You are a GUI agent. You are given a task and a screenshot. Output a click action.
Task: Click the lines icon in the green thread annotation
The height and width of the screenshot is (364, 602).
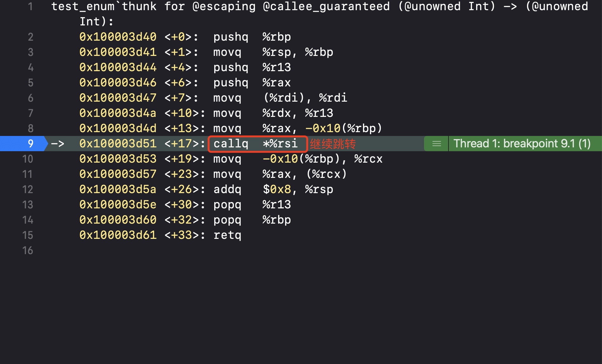point(436,144)
